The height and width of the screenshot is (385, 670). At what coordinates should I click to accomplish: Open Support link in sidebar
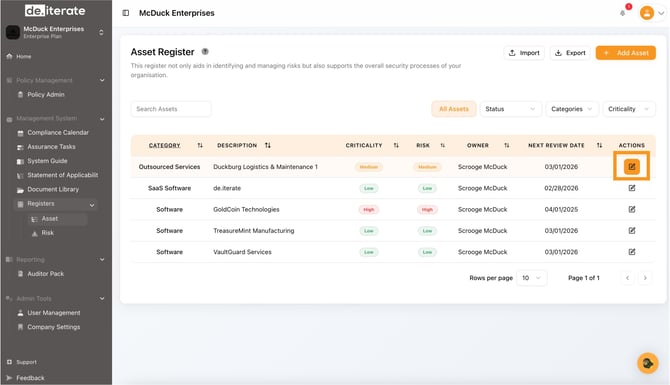click(22, 362)
